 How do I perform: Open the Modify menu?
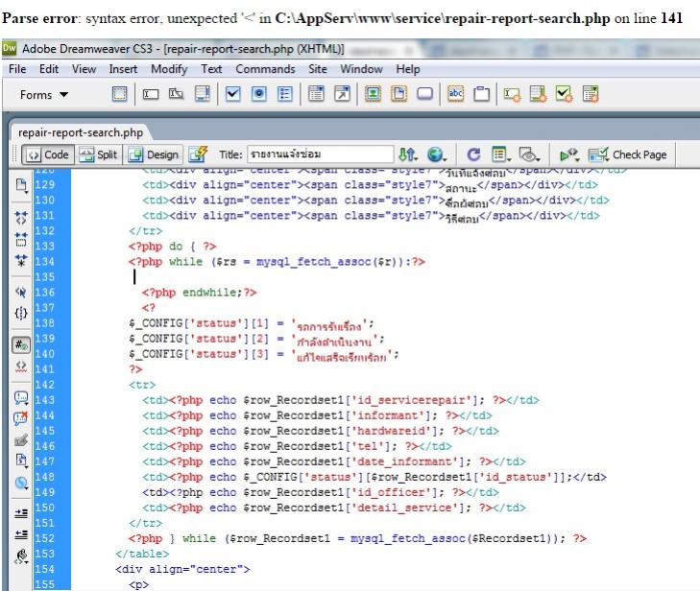tap(169, 69)
